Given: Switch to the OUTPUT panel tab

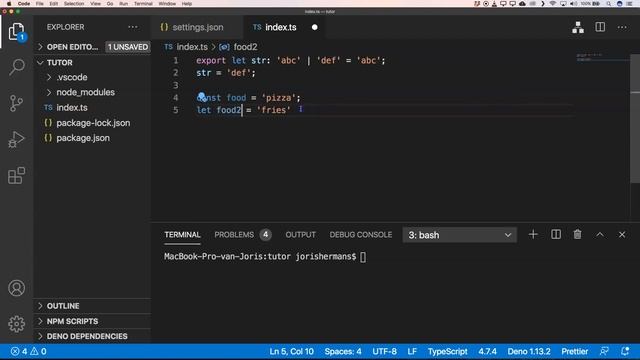Looking at the screenshot, I should coord(300,235).
